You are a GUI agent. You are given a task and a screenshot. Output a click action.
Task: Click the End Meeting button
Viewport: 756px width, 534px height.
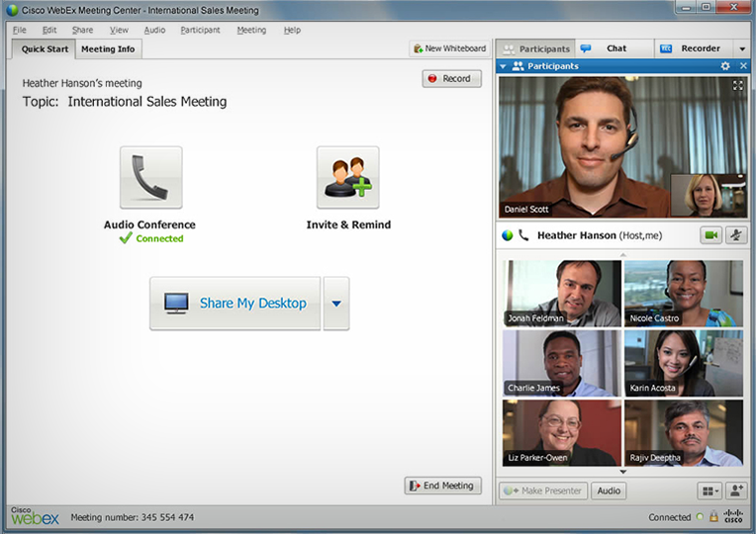(442, 486)
